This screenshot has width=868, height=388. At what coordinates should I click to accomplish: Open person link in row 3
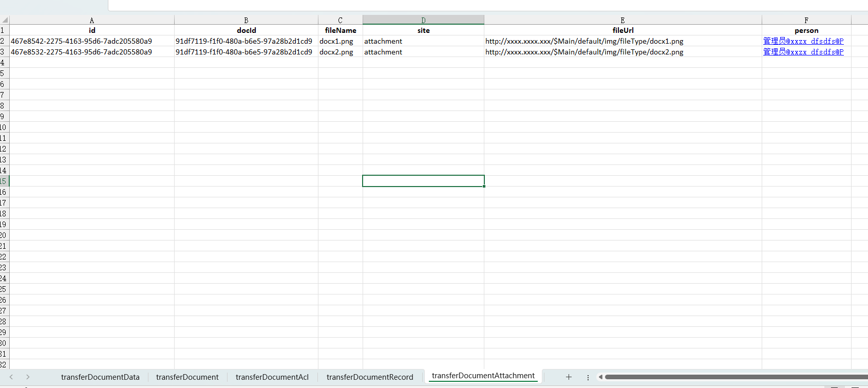803,52
